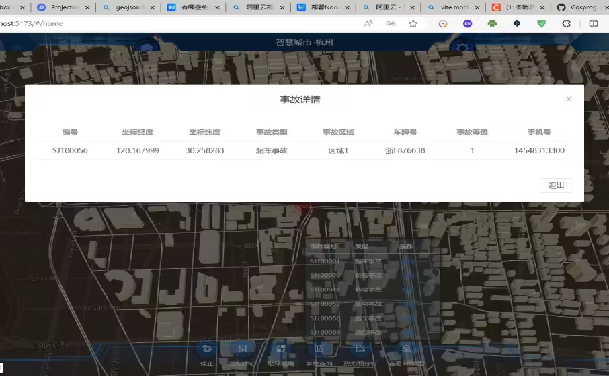Click the 车牌号 column header
Image resolution: width=609 pixels, height=376 pixels.
405,132
